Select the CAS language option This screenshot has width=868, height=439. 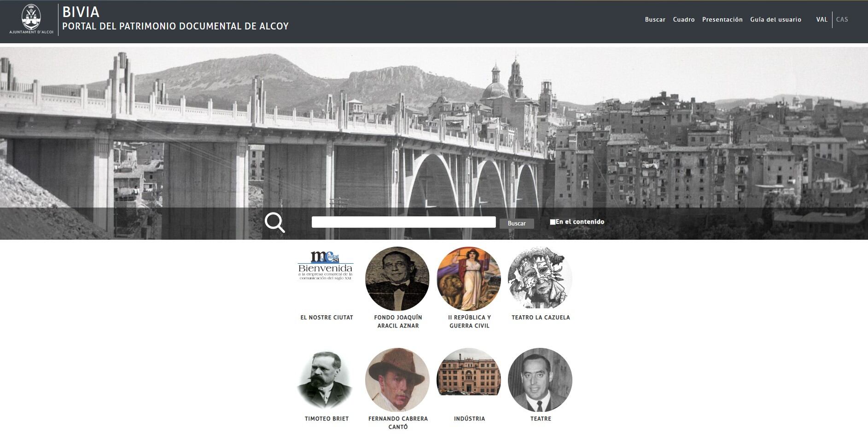coord(842,19)
